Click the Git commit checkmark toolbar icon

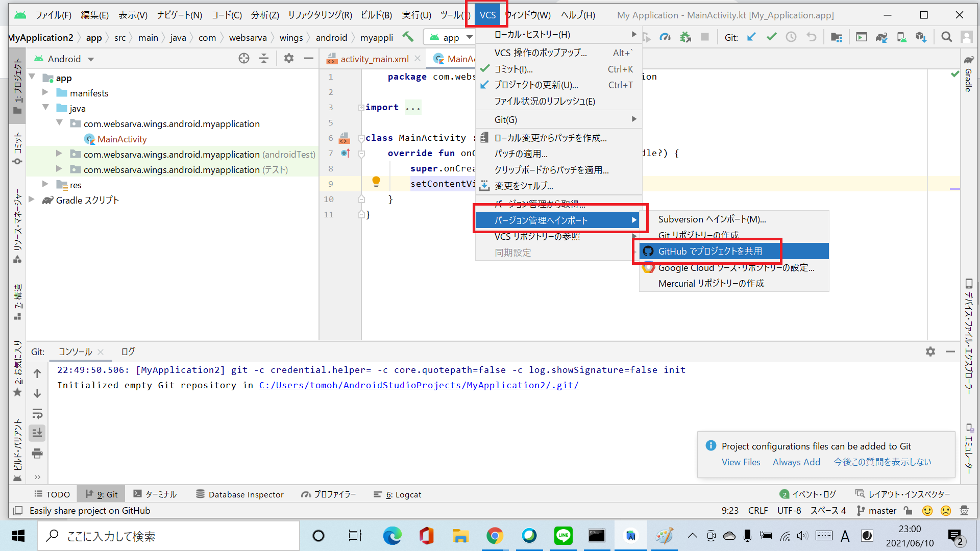(x=771, y=37)
